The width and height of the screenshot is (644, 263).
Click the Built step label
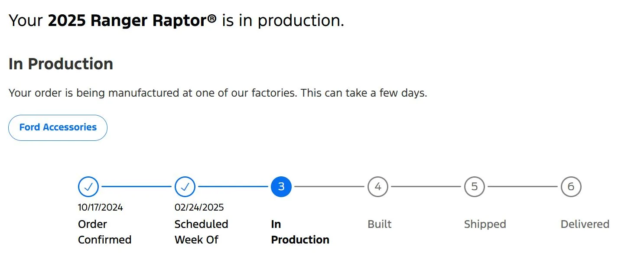click(x=380, y=224)
